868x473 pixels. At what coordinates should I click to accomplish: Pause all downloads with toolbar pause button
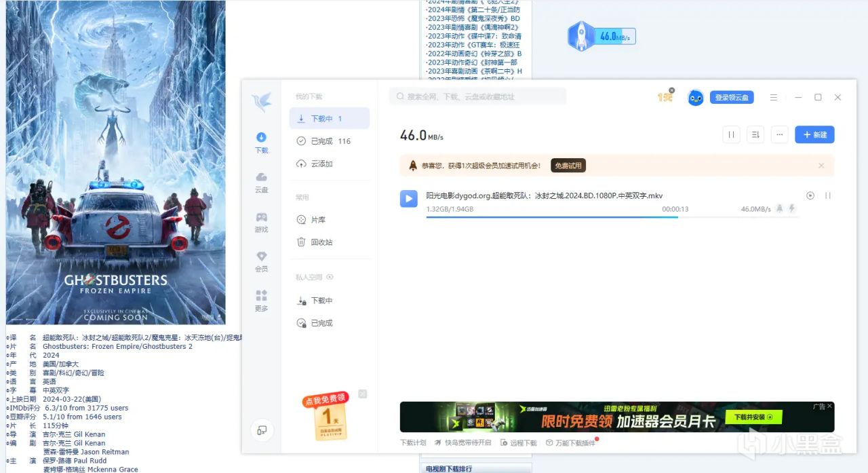click(x=731, y=135)
